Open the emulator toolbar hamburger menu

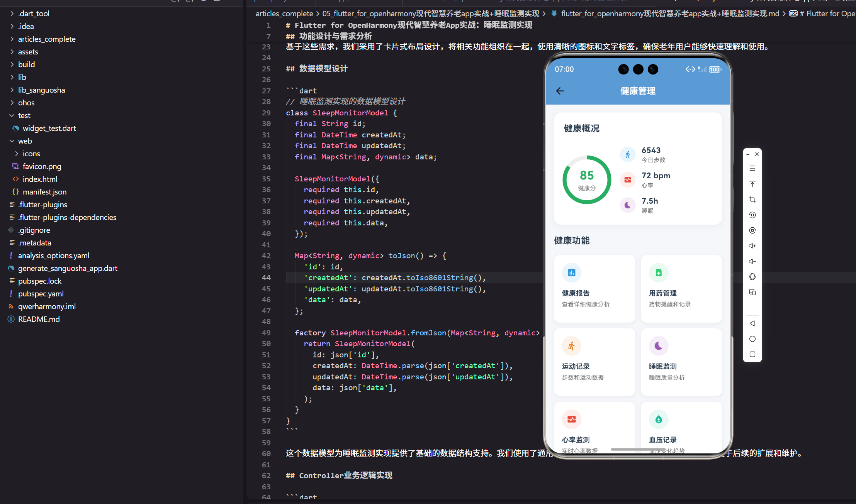752,169
